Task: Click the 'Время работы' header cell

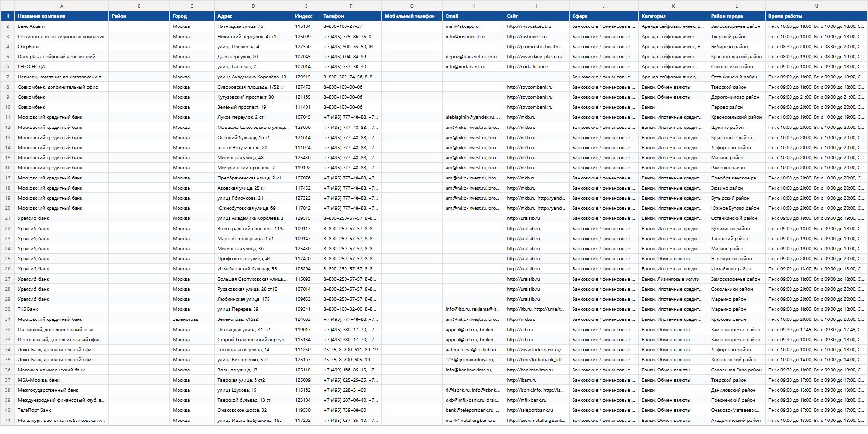Action: (816, 16)
